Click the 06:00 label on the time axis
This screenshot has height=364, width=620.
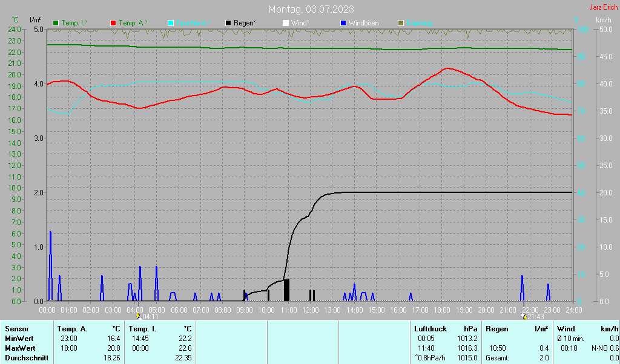pos(179,310)
